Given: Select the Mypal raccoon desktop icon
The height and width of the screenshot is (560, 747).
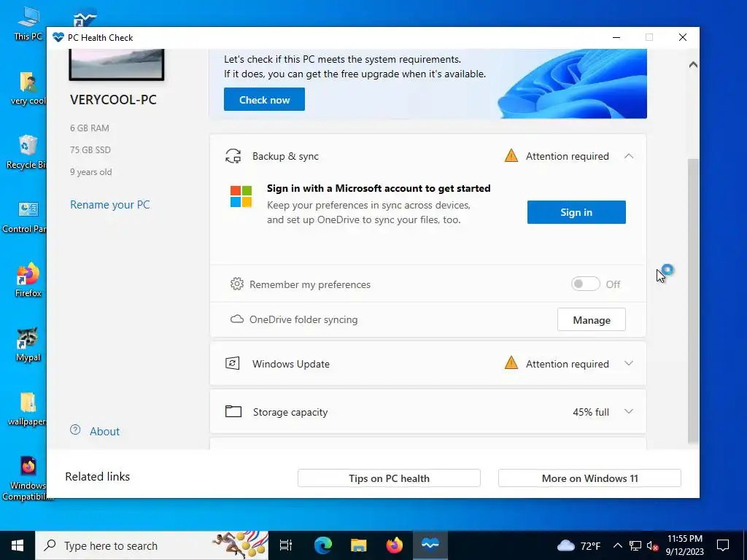Looking at the screenshot, I should click(28, 345).
